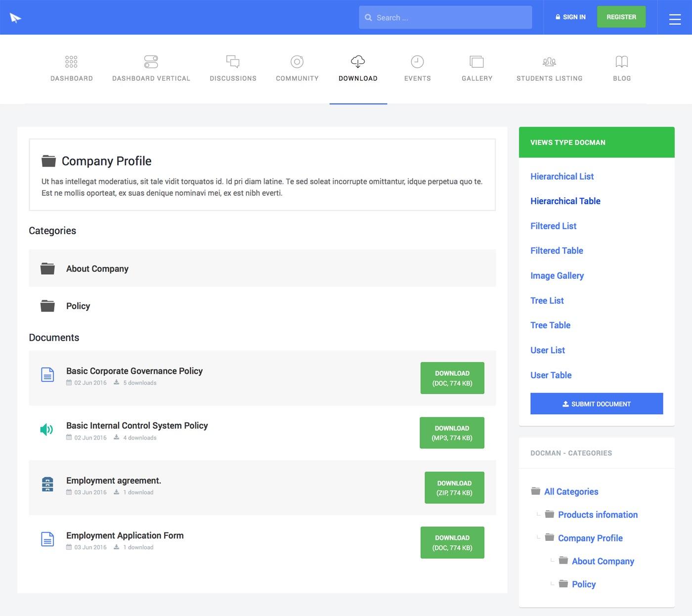Select Company Profile in the category tree
Screen dimensions: 692x616
pos(590,538)
